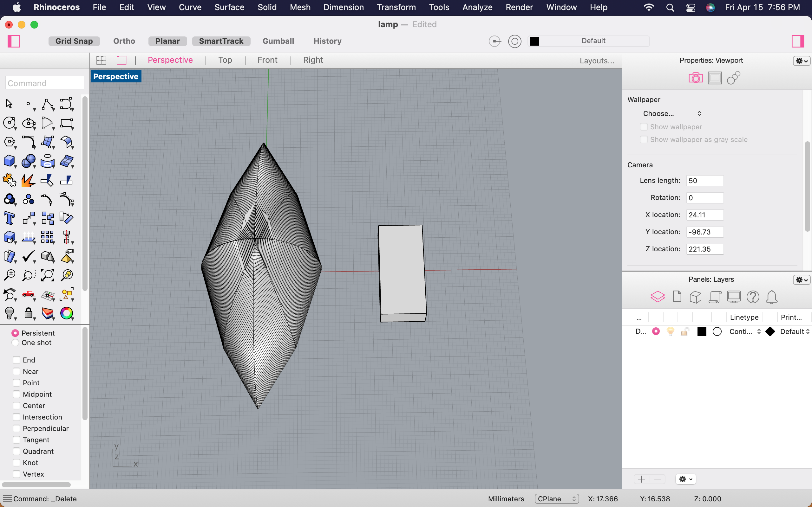Screen dimensions: 812x507
Task: Toggle the Grid Snap on/off
Action: (x=73, y=40)
